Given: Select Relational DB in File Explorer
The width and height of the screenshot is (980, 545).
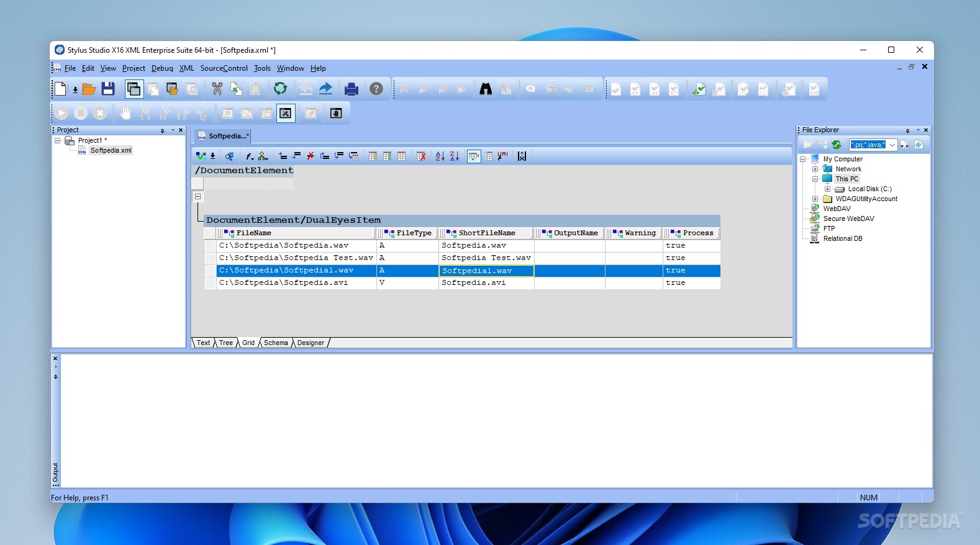Looking at the screenshot, I should (843, 238).
